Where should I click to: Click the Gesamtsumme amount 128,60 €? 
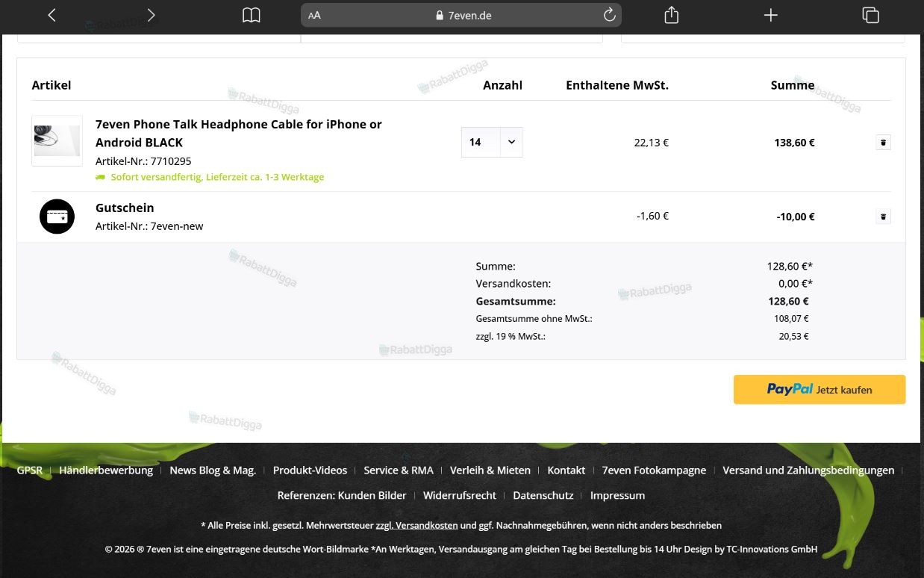(x=788, y=302)
